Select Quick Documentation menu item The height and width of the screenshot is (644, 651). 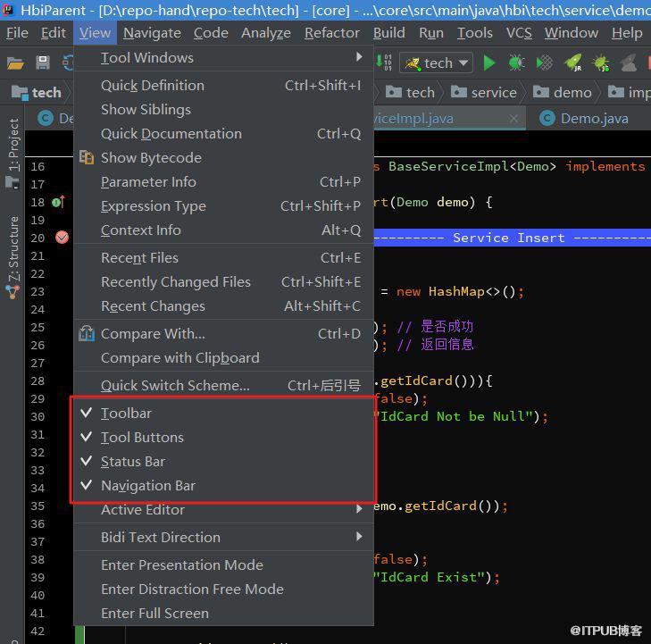click(224, 133)
